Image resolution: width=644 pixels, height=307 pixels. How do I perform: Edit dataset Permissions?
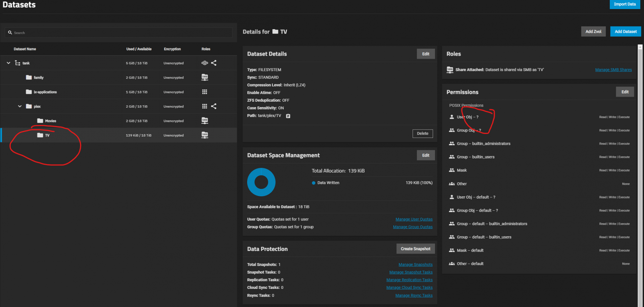tap(625, 92)
